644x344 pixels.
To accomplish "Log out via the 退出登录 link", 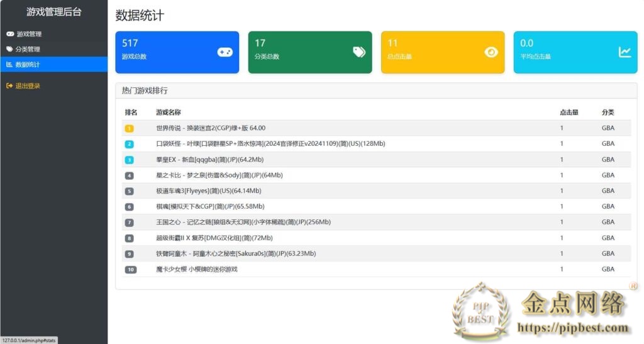I will pyautogui.click(x=28, y=86).
